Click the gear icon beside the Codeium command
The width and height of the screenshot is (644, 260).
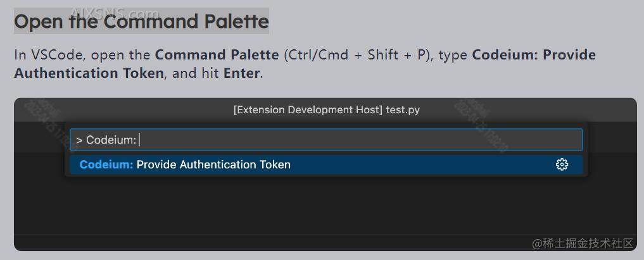pyautogui.click(x=562, y=164)
